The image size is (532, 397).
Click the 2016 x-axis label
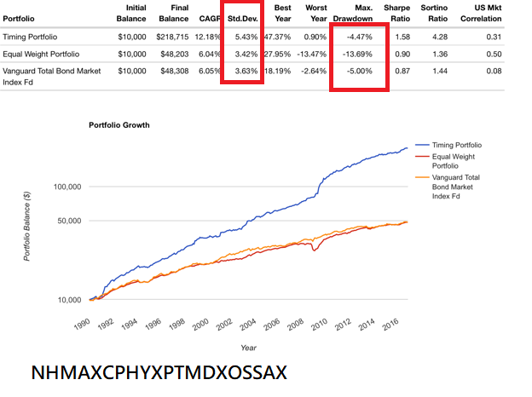pos(390,325)
